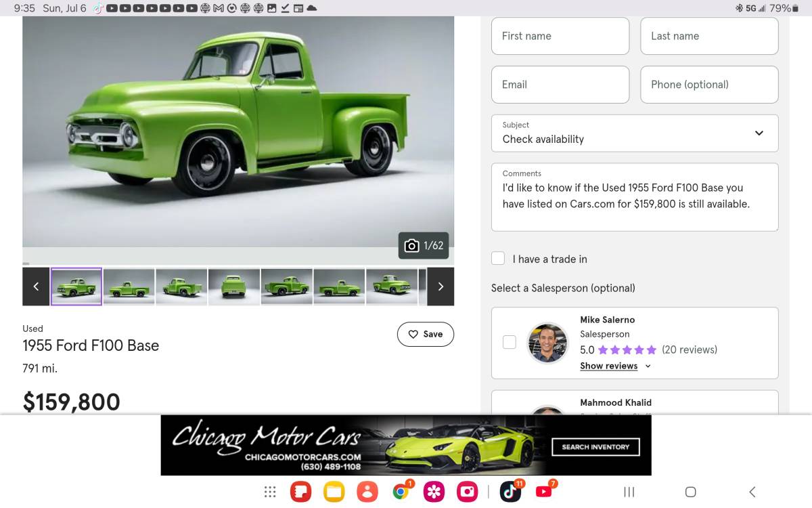Click the '1955 Ford F100 Base' title
Viewport: 812px width, 508px height.
(x=91, y=345)
